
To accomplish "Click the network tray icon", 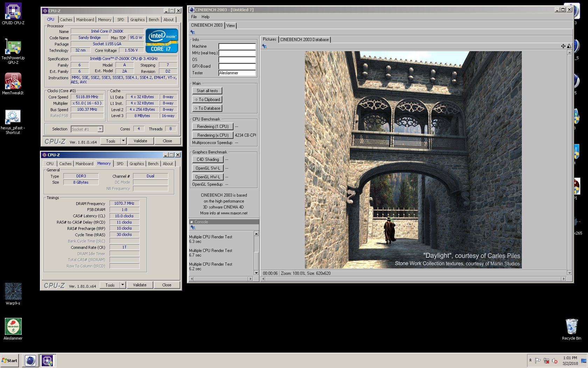I will tap(546, 361).
